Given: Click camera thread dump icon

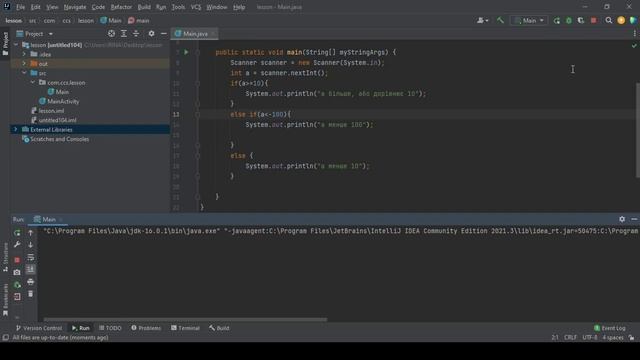Looking at the screenshot, I should 17,272.
